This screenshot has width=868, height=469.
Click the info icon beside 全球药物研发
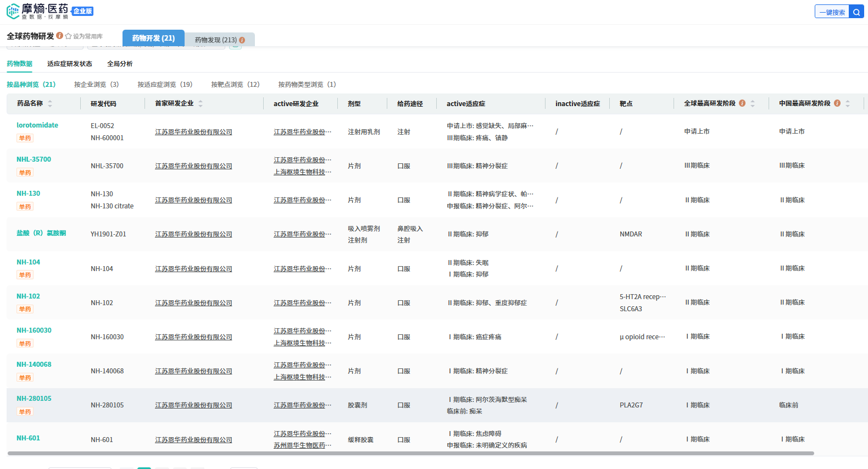point(59,36)
